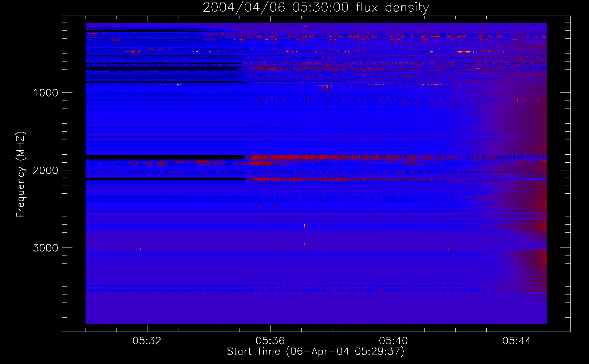The image size is (589, 364).
Task: Select the 3000 frequency tick label
Action: [x=46, y=248]
